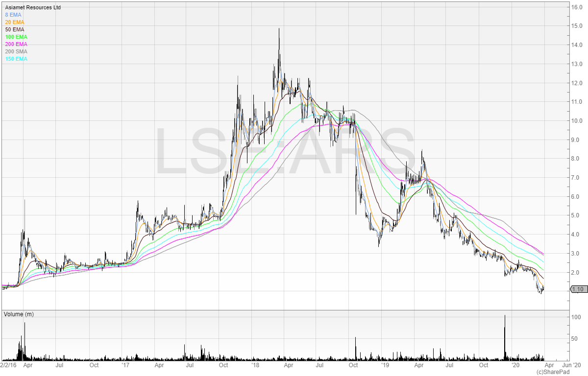
Task: Click the '17 year axis label
Action: tap(125, 365)
